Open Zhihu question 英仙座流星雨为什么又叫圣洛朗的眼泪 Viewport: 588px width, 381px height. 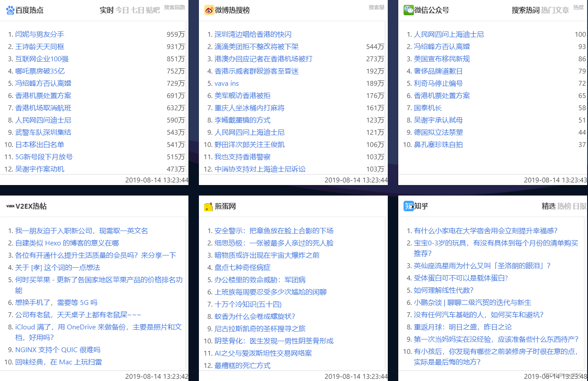(x=483, y=266)
